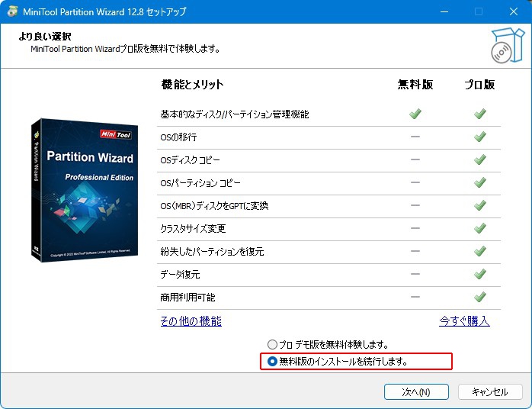Screen dimensions: 532x409
Task: Close the setup window
Action: point(513,11)
